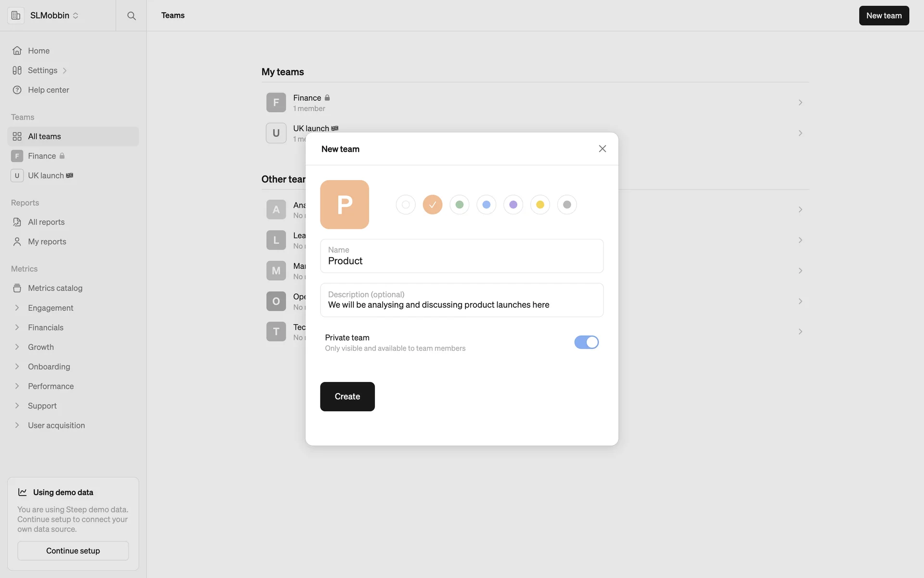Select the blue team color
This screenshot has height=578, width=924.
(x=486, y=205)
